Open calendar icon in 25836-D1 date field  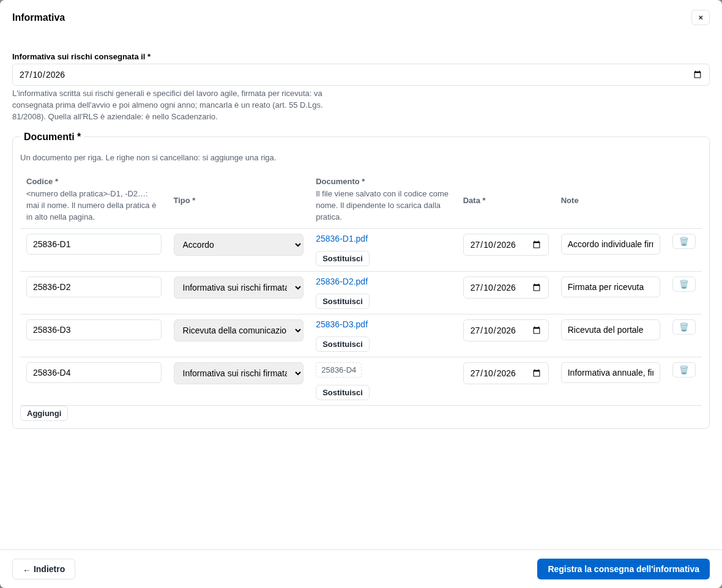[x=537, y=245]
